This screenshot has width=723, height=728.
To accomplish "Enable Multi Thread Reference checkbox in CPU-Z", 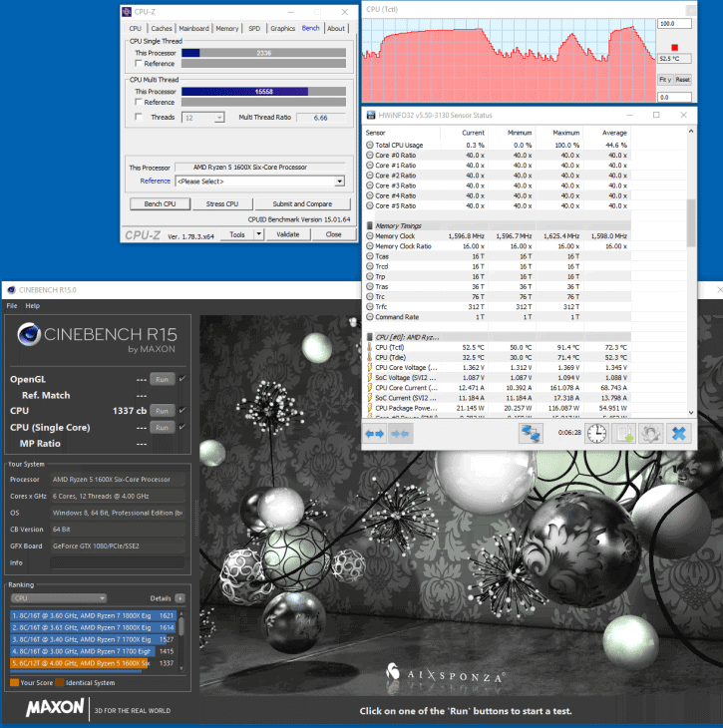I will coord(139,102).
